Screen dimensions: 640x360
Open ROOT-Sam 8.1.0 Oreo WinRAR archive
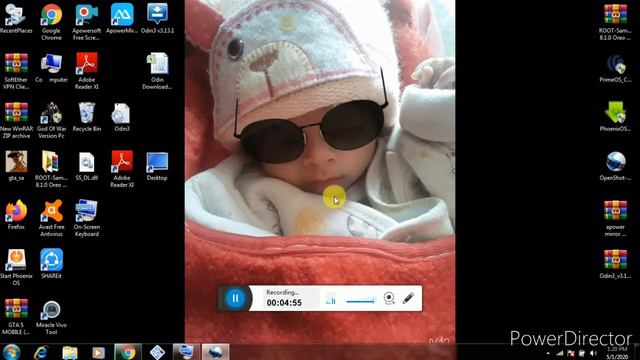pos(615,22)
